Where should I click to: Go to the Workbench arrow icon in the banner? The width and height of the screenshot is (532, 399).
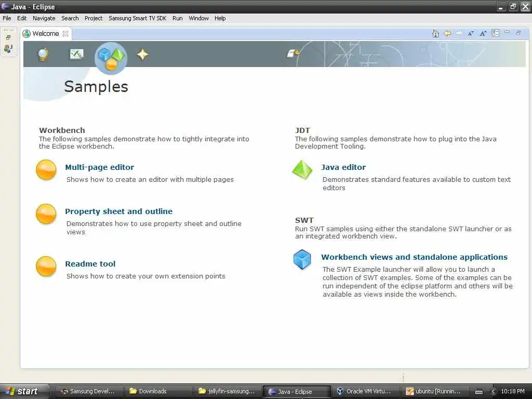(293, 54)
